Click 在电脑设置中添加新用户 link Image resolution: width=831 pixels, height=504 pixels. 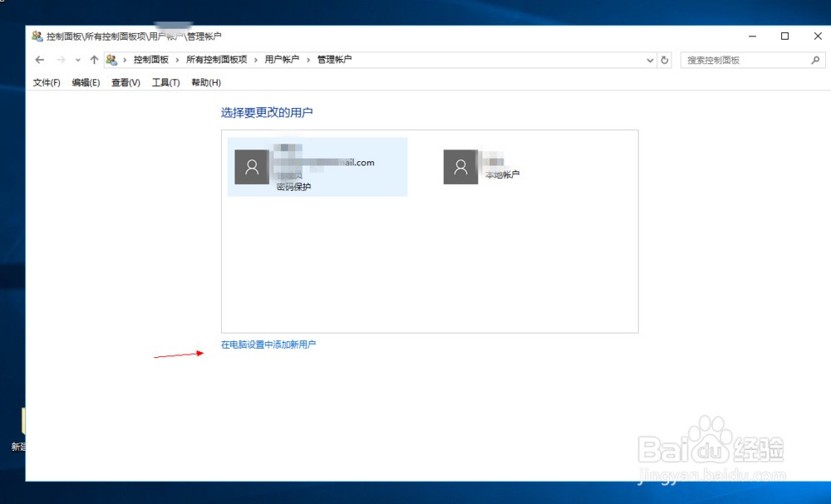[268, 345]
